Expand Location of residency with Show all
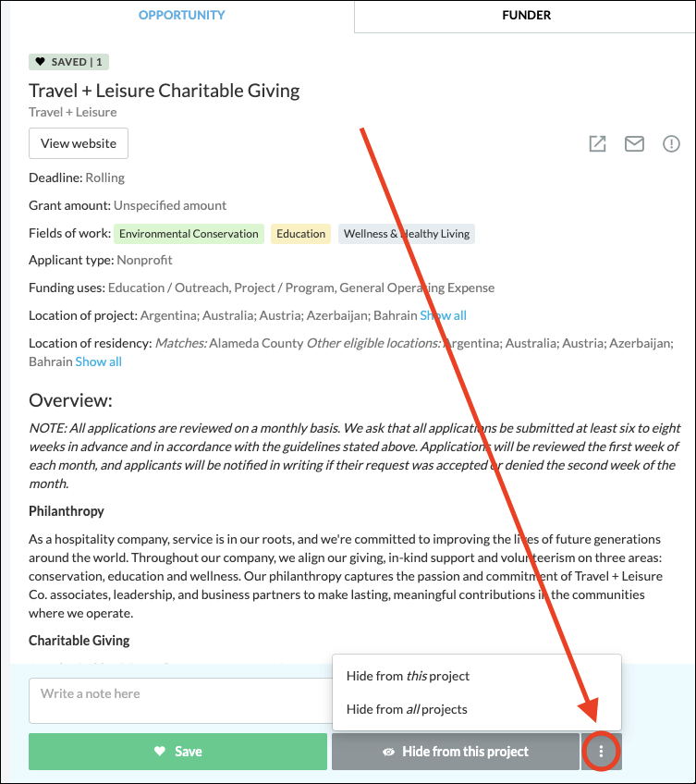Viewport: 696px width, 784px height. tap(98, 361)
